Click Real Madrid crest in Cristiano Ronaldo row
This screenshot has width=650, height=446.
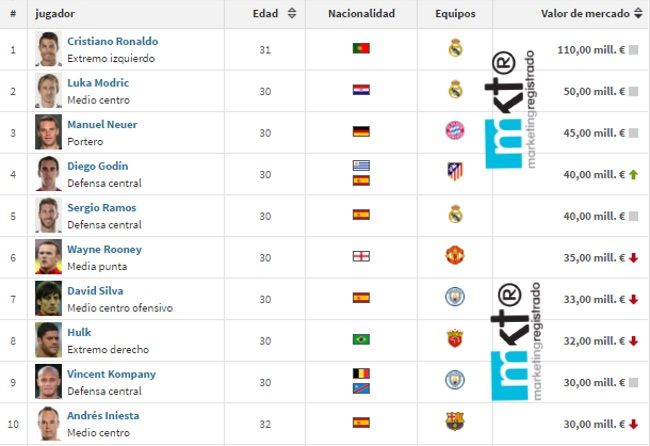[455, 48]
